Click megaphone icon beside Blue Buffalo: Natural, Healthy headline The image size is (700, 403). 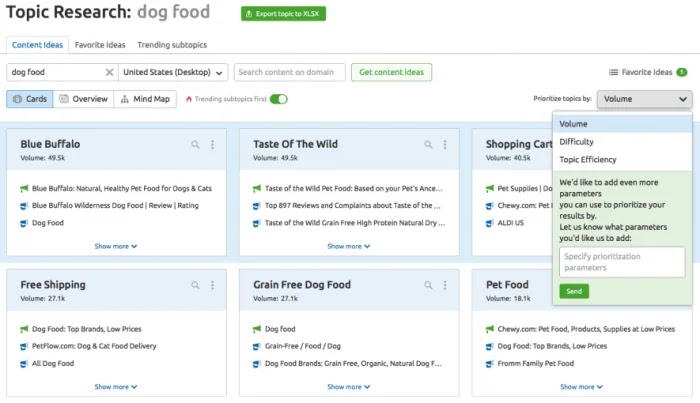point(24,189)
